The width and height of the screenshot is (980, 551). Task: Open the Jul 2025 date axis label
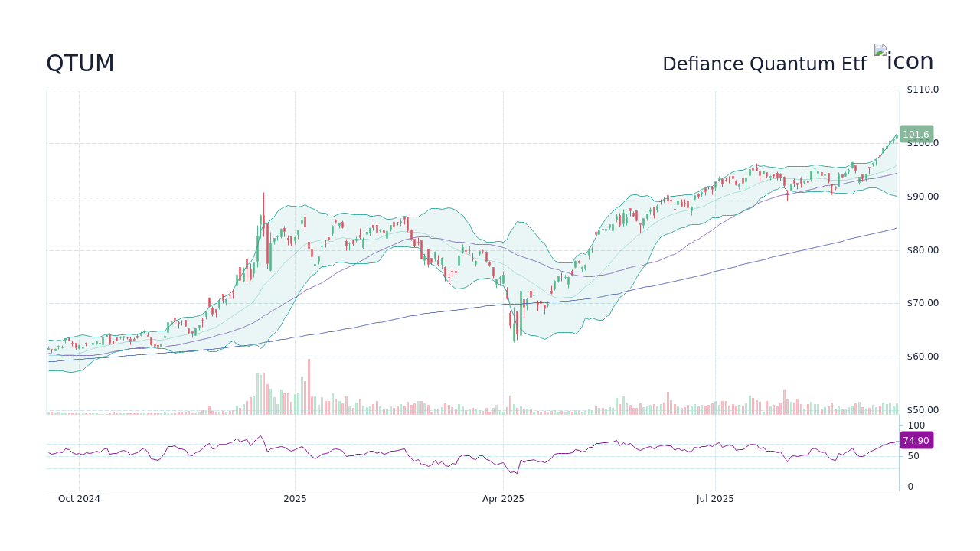[715, 498]
